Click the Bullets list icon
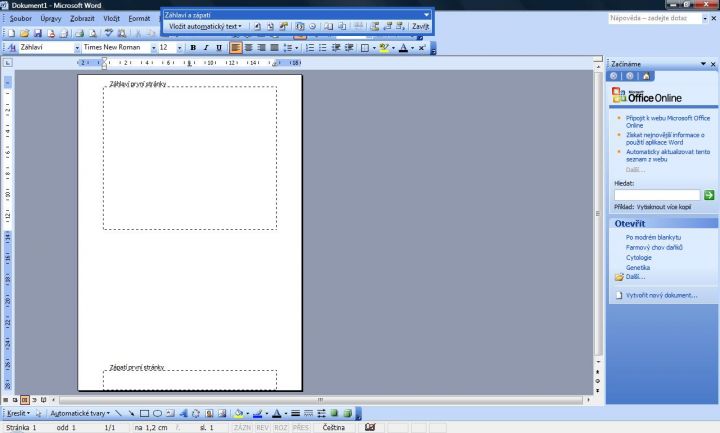 pyautogui.click(x=323, y=48)
